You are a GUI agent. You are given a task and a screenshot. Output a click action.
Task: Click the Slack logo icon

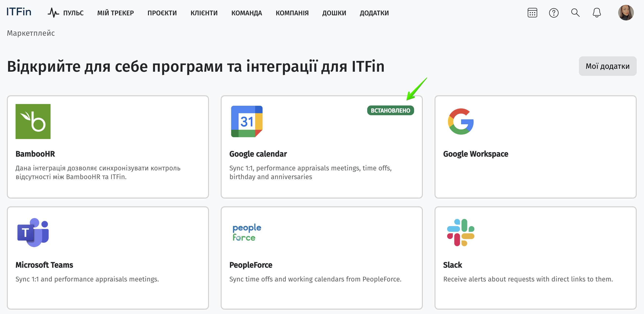pos(461,233)
